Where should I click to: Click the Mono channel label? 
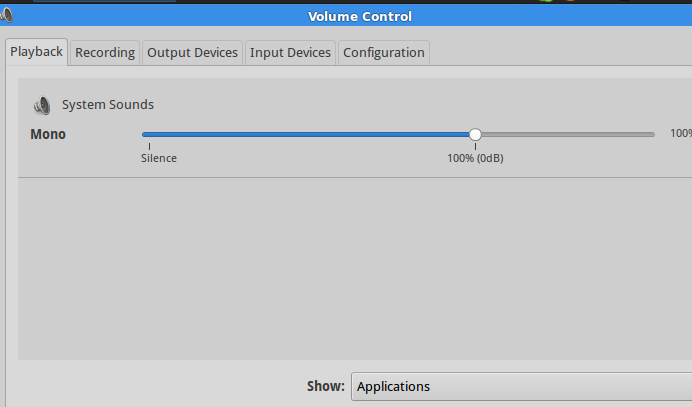pyautogui.click(x=48, y=134)
